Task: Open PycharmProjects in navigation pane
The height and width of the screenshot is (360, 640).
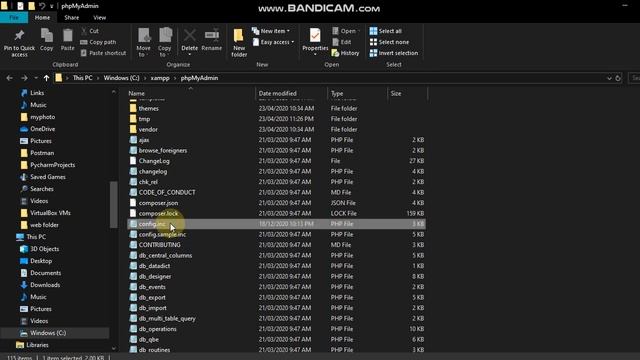Action: click(47, 165)
